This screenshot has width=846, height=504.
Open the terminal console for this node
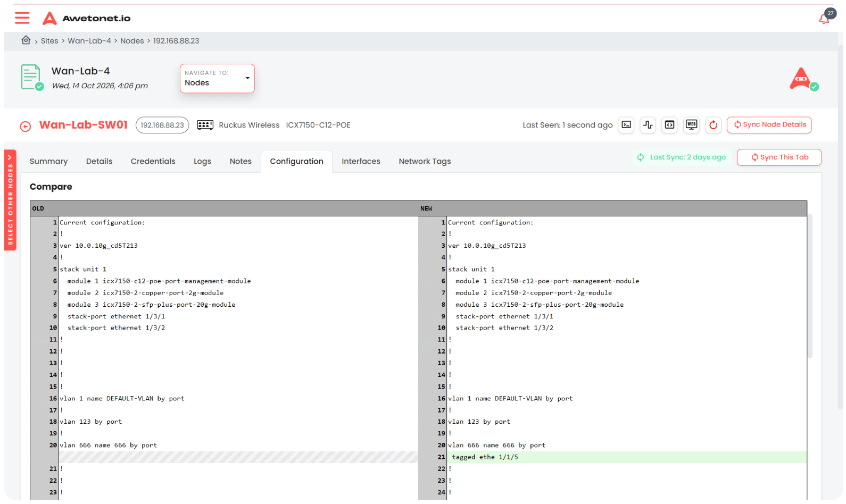[626, 125]
